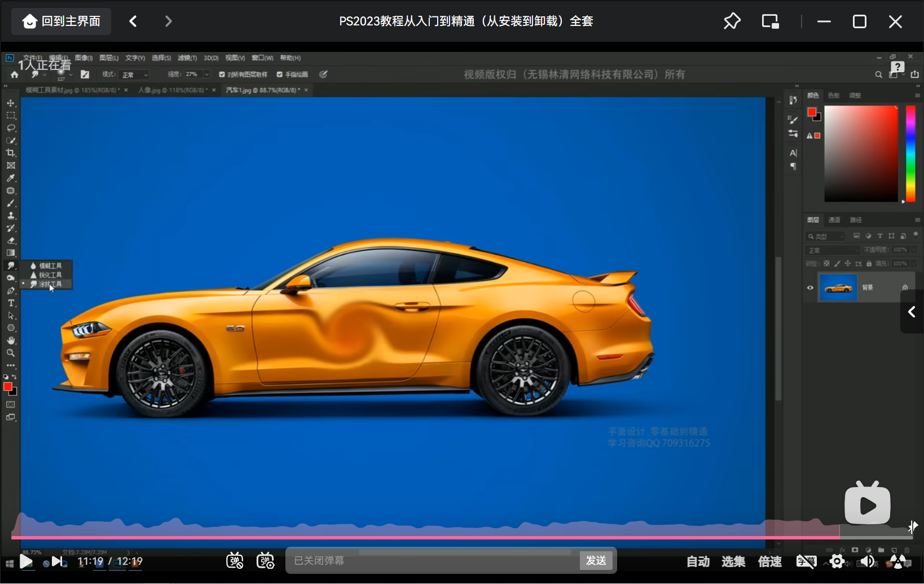Viewport: 924px width, 584px height.
Task: Toggle lock transparent pixels in Layers panel
Action: tap(826, 264)
